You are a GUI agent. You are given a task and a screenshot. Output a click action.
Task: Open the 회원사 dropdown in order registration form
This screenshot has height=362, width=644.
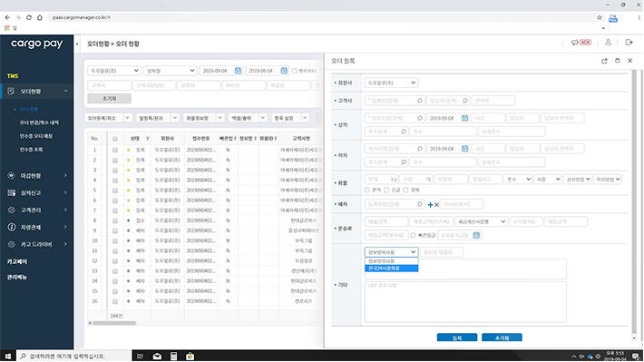click(x=391, y=83)
